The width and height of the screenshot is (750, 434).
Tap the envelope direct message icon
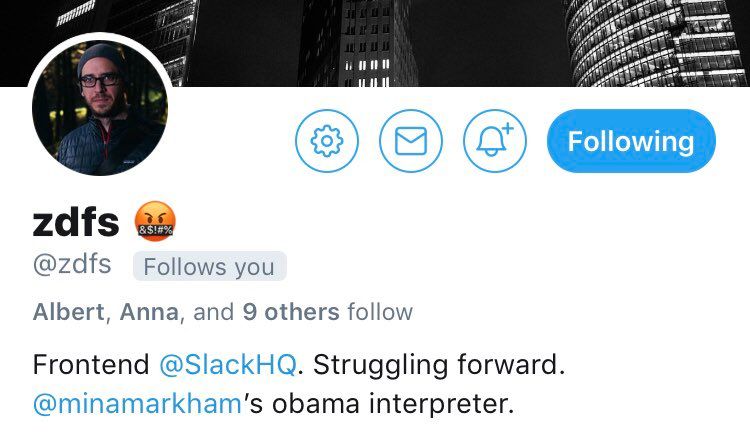point(411,141)
